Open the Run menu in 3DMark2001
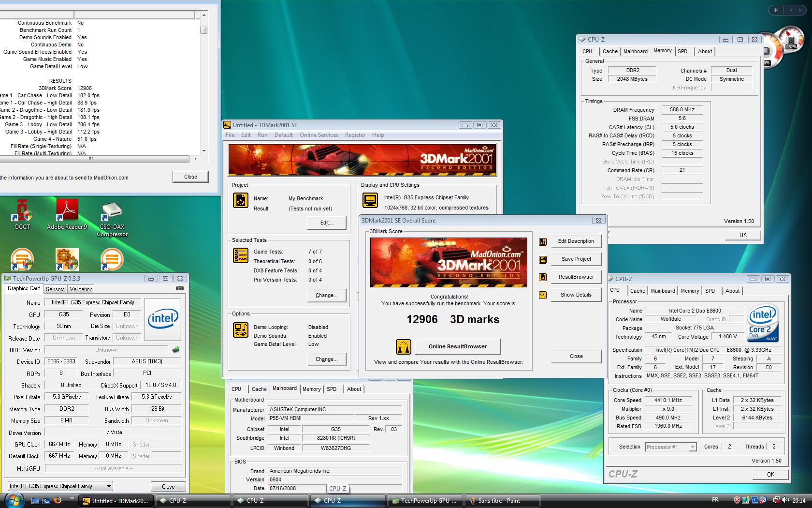812x508 pixels. tap(262, 135)
